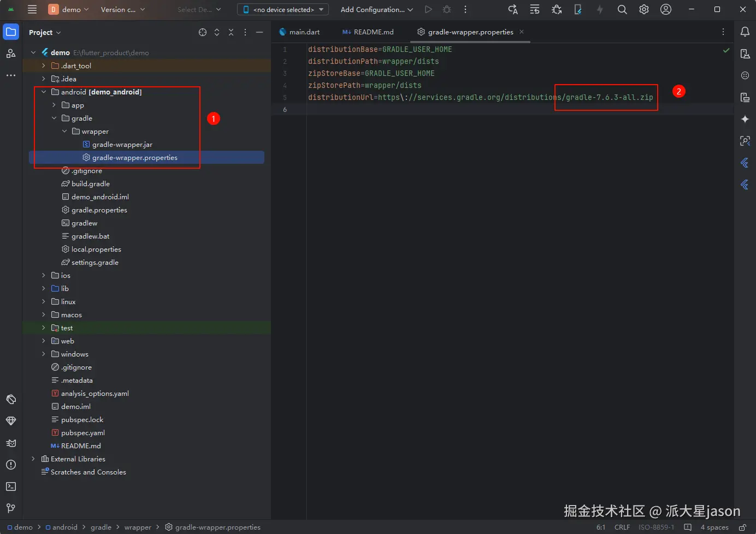Click the distributionUrl line in editor
Screen dimensions: 756x534
(x=481, y=97)
